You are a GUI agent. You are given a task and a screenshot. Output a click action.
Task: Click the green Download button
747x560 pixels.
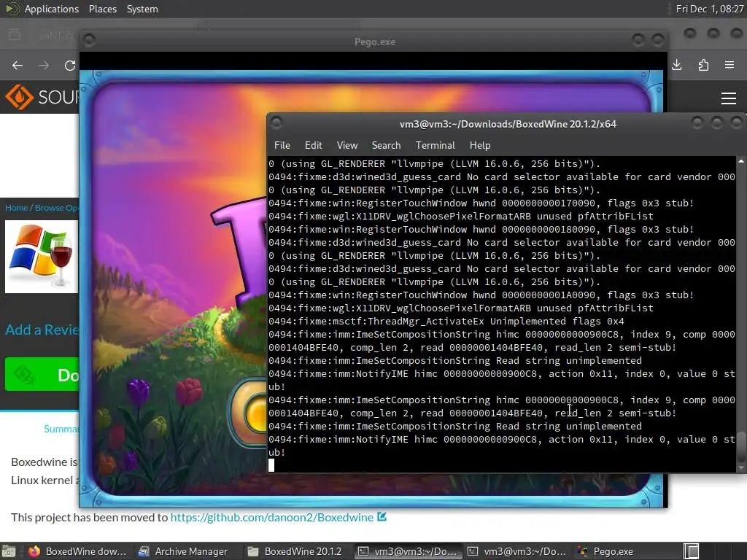tap(42, 374)
